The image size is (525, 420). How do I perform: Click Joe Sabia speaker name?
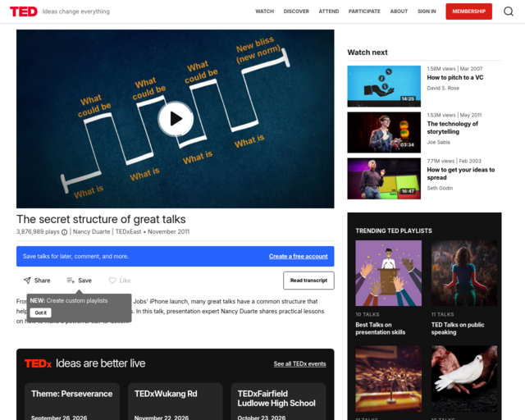(438, 143)
